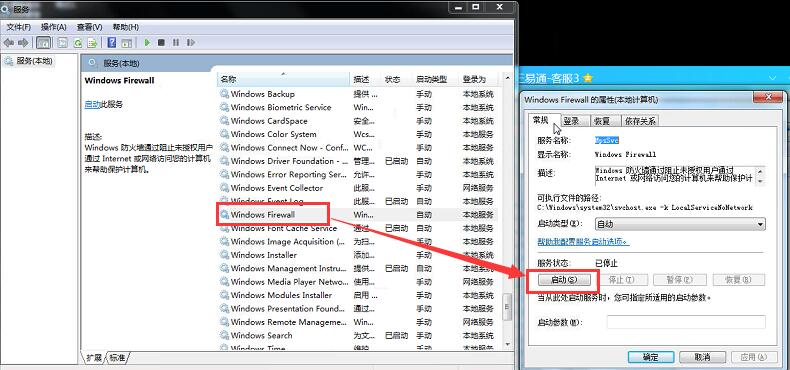Open the 操作(A) menu

pos(53,27)
